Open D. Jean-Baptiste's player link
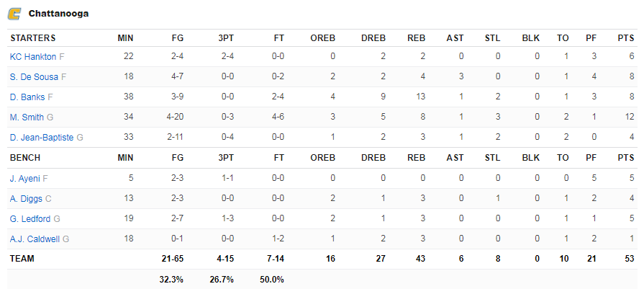The width and height of the screenshot is (644, 289). pyautogui.click(x=42, y=138)
